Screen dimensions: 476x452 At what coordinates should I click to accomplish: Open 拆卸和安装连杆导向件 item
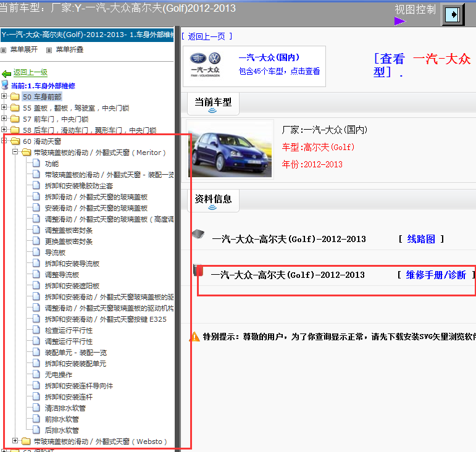[79, 386]
